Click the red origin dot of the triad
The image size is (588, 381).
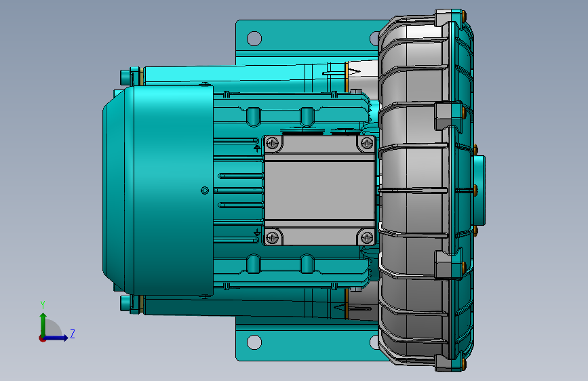(42, 338)
